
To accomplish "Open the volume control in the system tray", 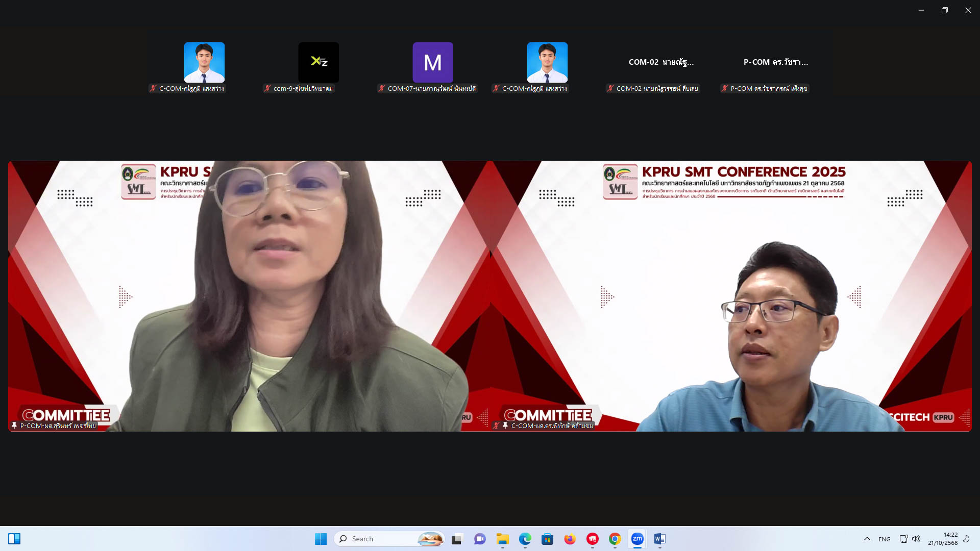I will (x=917, y=539).
